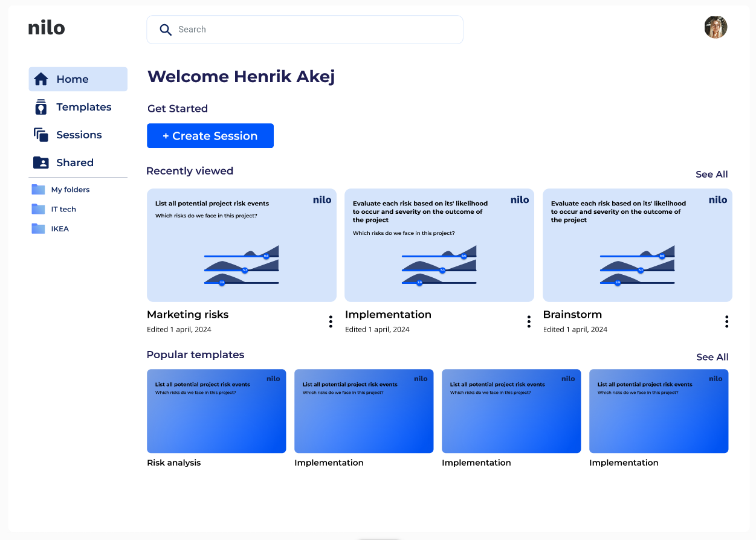Click See All for Recently viewed
756x540 pixels.
(711, 175)
